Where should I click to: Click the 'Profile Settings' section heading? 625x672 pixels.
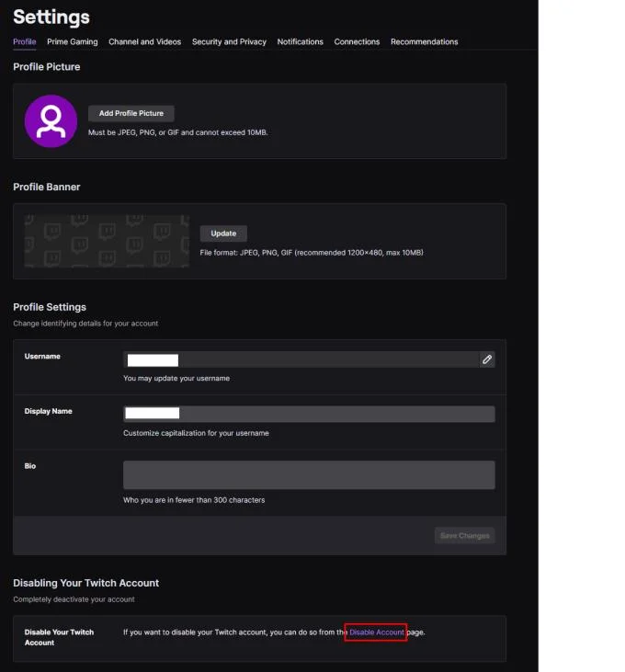[50, 307]
